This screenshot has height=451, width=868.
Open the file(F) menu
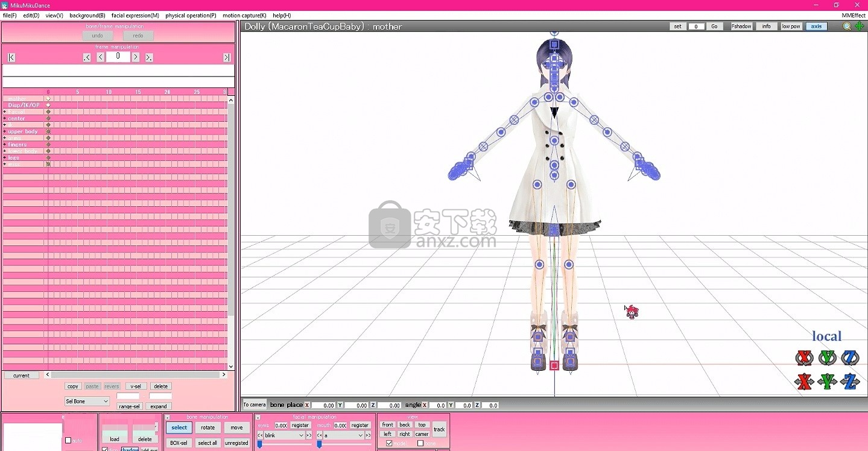(x=10, y=15)
